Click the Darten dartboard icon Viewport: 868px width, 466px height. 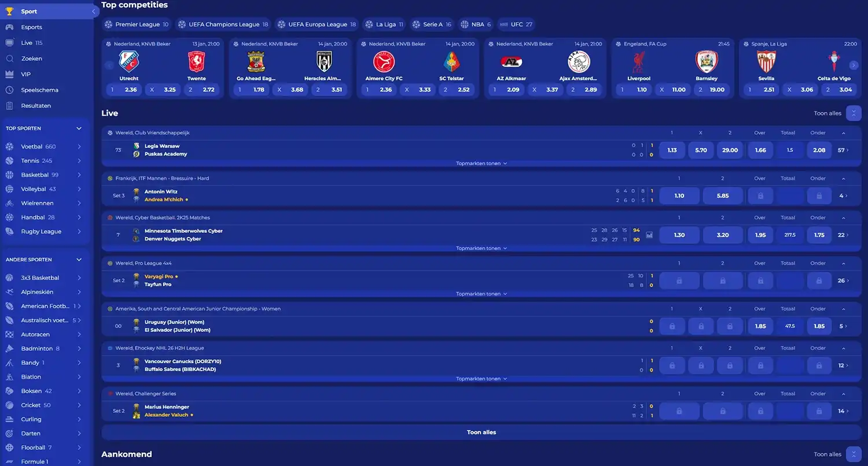9,434
